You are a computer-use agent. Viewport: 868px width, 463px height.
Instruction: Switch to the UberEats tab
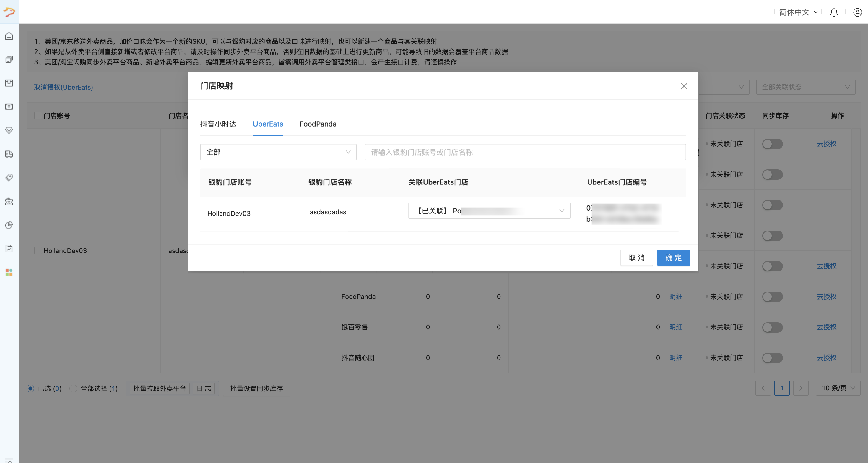[x=268, y=124]
